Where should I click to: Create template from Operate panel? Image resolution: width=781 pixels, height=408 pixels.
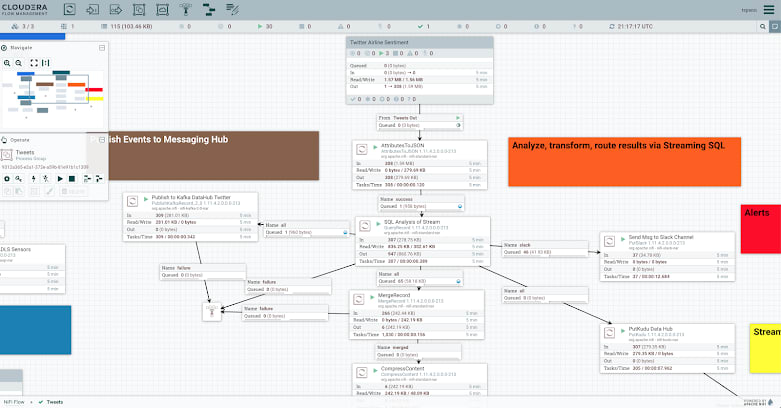click(x=87, y=178)
